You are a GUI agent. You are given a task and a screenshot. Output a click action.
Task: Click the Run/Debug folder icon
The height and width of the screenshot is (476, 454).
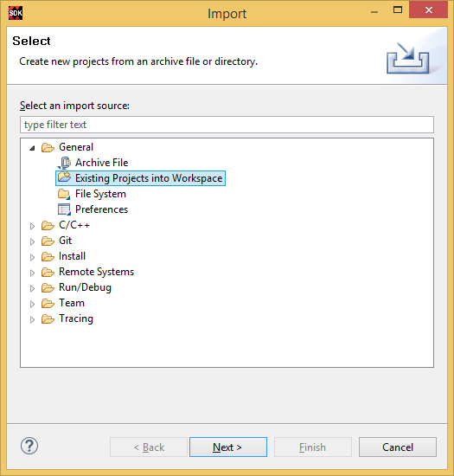[x=48, y=288]
